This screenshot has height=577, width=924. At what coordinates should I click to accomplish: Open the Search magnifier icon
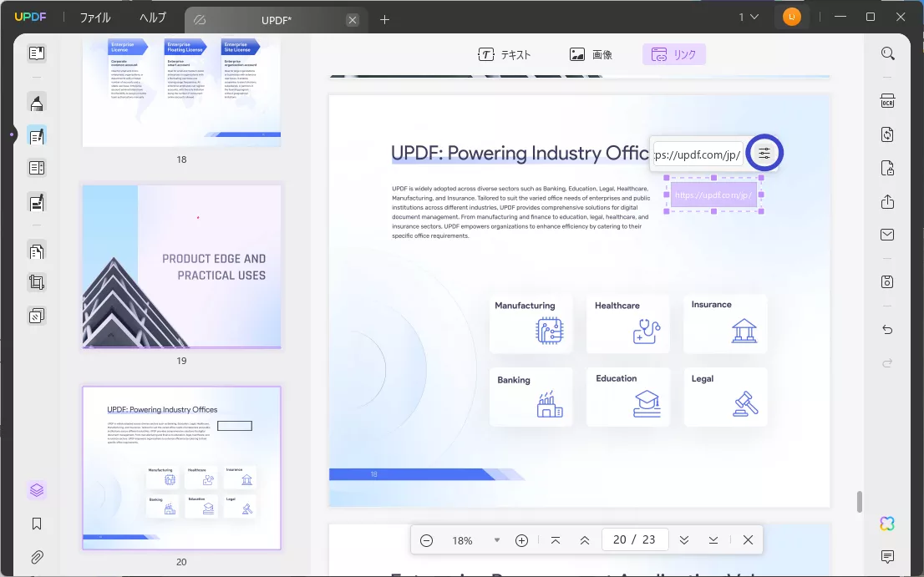(x=887, y=53)
